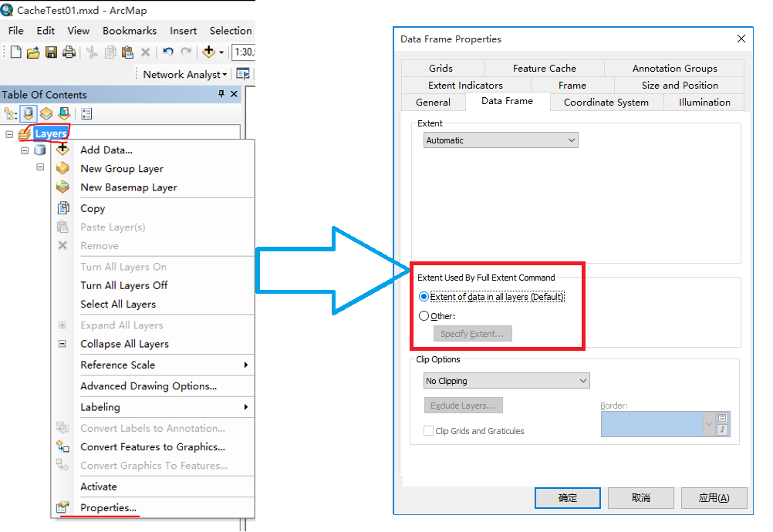The width and height of the screenshot is (773, 532).
Task: Open the Network Analyst dropdown
Action: [x=185, y=74]
